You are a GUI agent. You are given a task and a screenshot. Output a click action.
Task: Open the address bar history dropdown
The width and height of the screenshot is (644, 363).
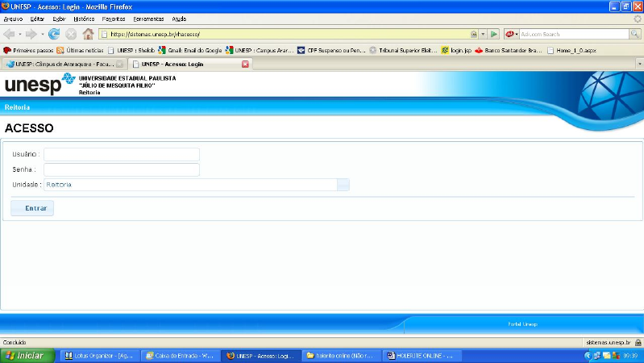click(483, 34)
